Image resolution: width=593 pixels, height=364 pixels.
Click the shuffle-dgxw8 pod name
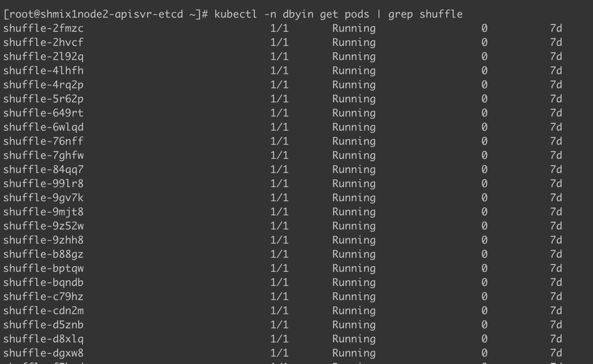click(44, 353)
